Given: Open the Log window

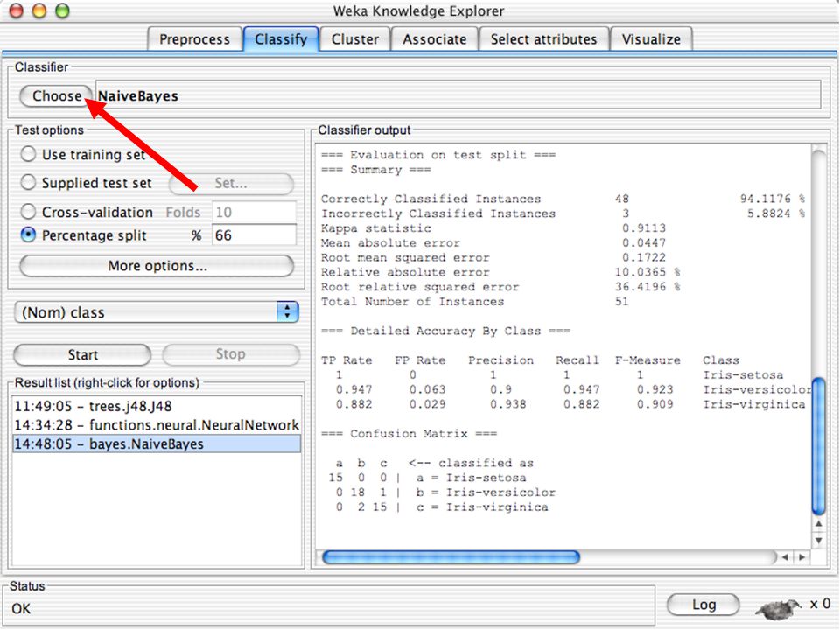Looking at the screenshot, I should tap(703, 605).
